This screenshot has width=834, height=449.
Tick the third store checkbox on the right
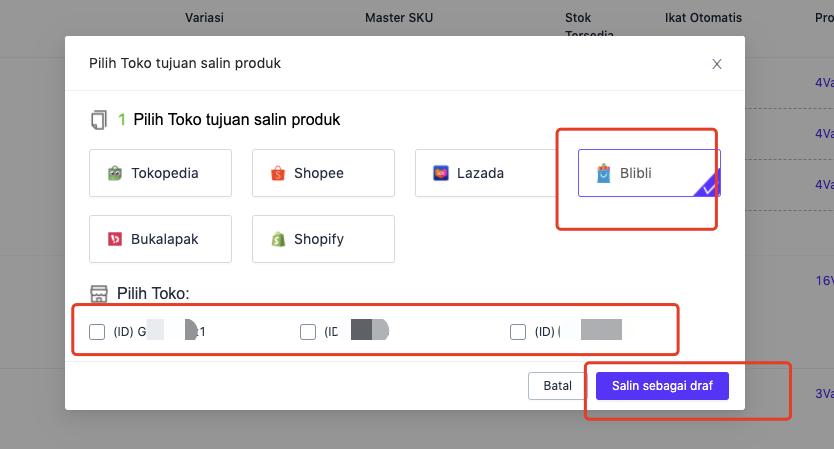[518, 332]
